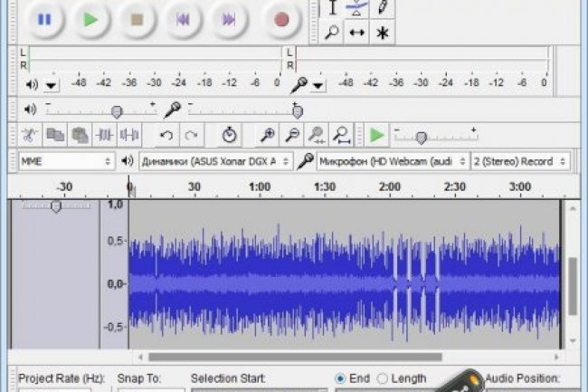Open the MME audio host dropdown
This screenshot has height=392, width=588.
pyautogui.click(x=66, y=161)
